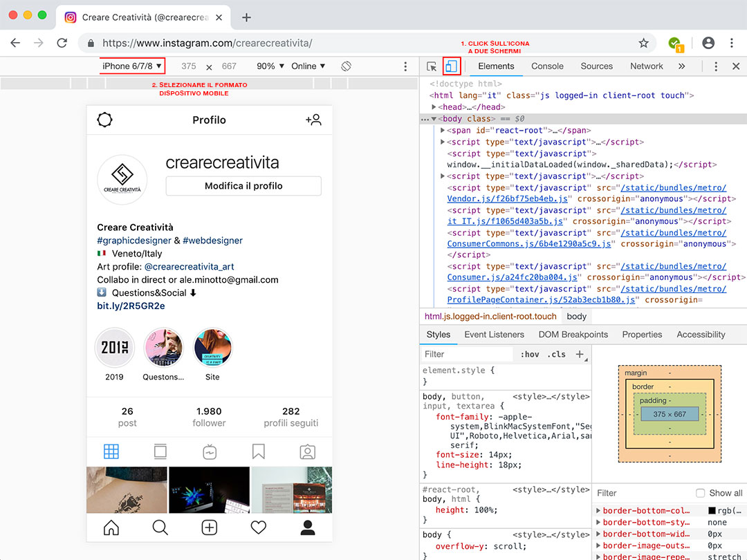Click the Styles filter input field

467,354
